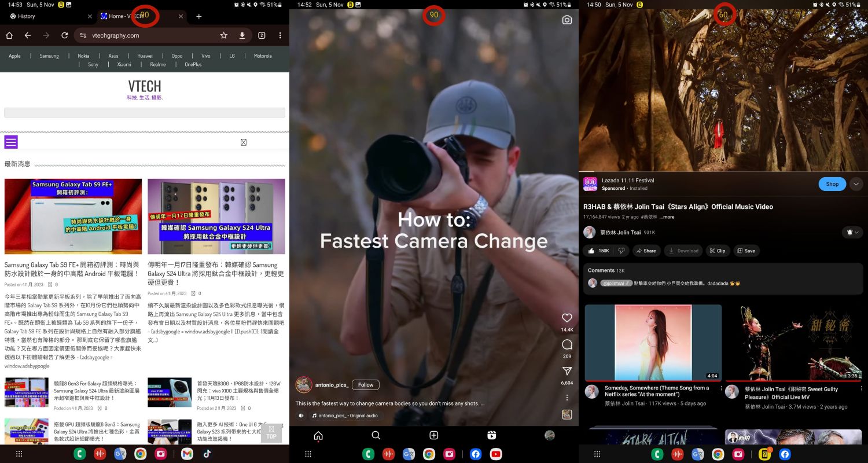This screenshot has width=868, height=463.
Task: Open the Apple category on VTECH site
Action: 14,56
